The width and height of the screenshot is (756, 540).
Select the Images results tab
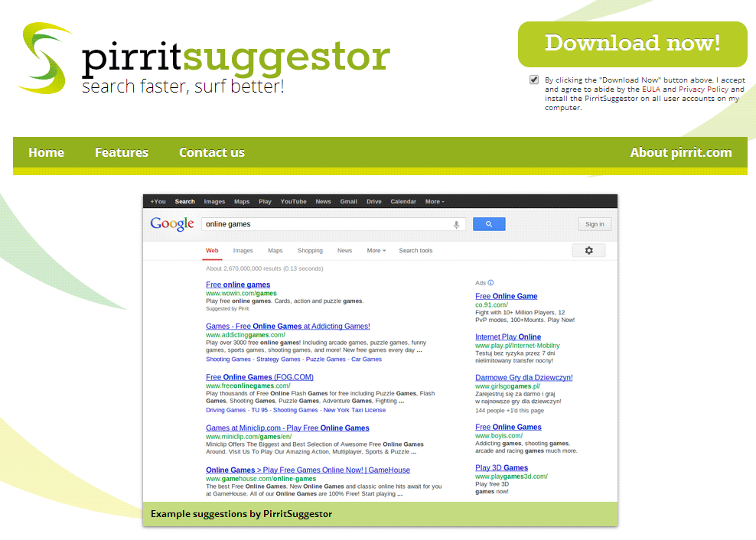[243, 251]
